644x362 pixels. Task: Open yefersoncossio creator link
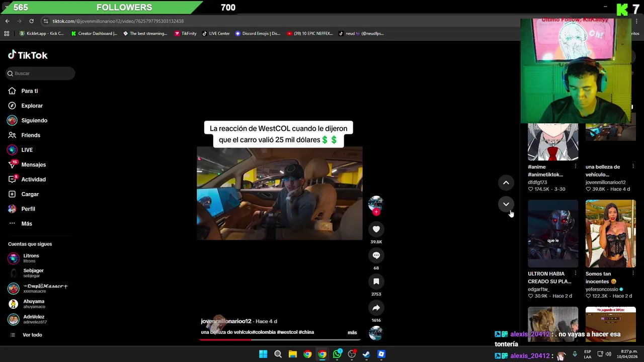click(602, 290)
